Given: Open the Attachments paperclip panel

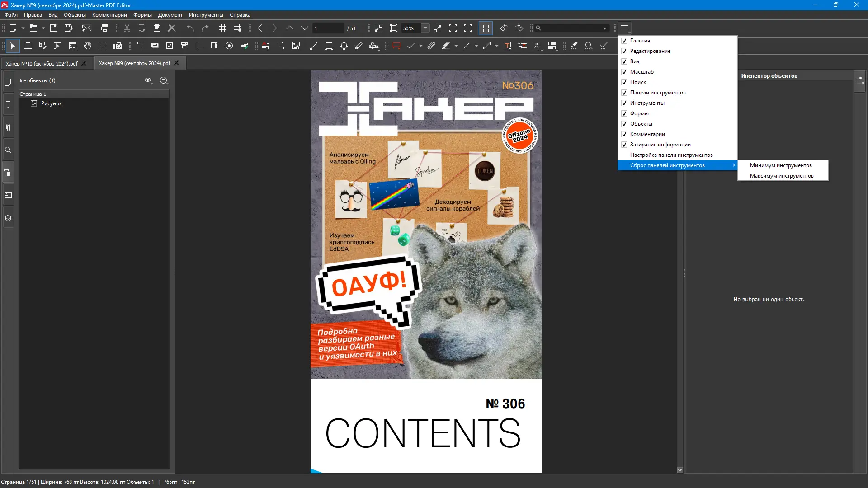Looking at the screenshot, I should (x=8, y=127).
